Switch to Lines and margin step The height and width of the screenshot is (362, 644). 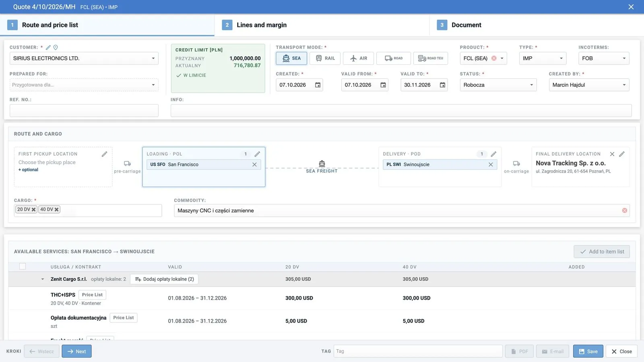point(322,25)
